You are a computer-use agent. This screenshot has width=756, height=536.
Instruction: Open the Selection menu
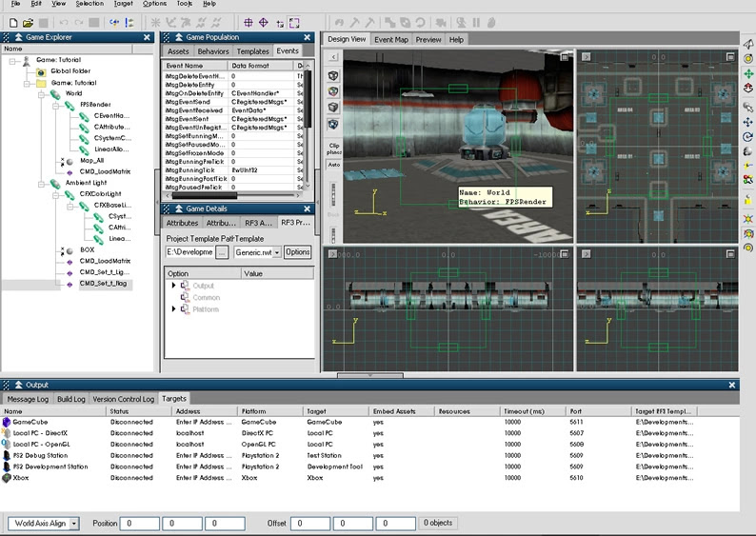pos(90,4)
